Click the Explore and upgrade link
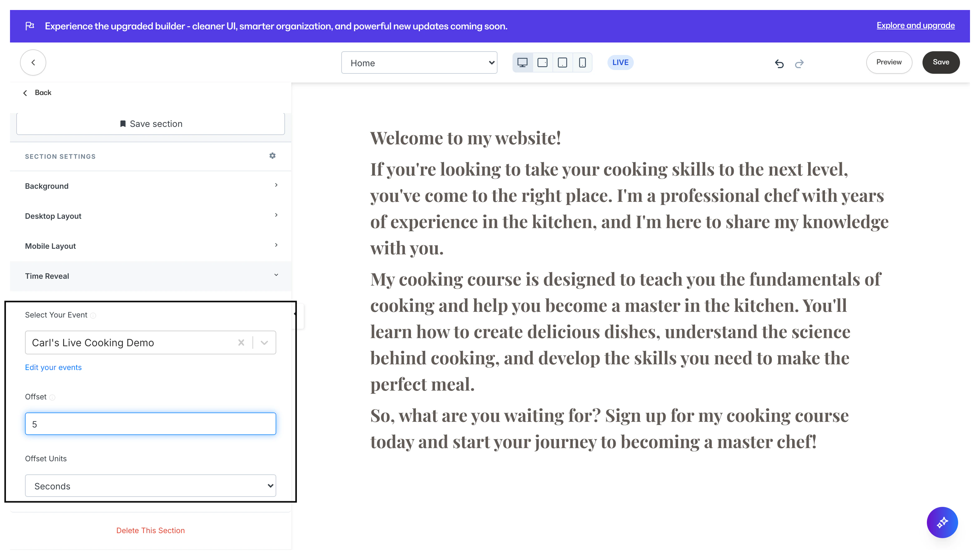 pos(915,25)
